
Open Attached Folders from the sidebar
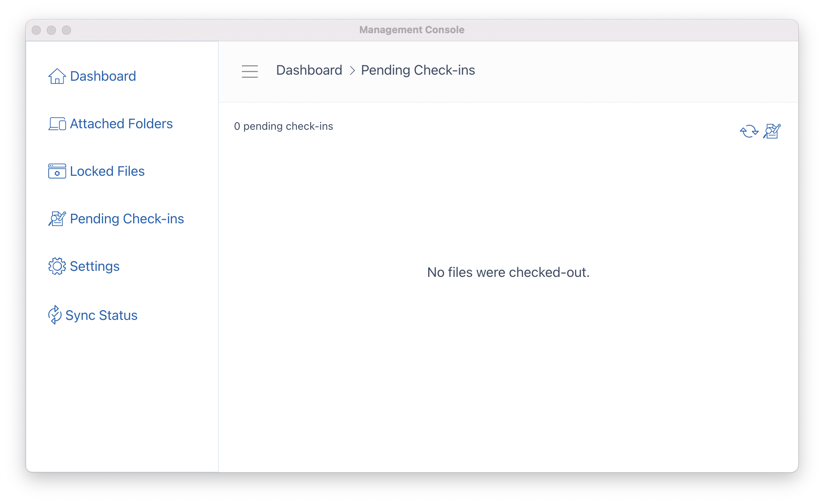point(121,124)
